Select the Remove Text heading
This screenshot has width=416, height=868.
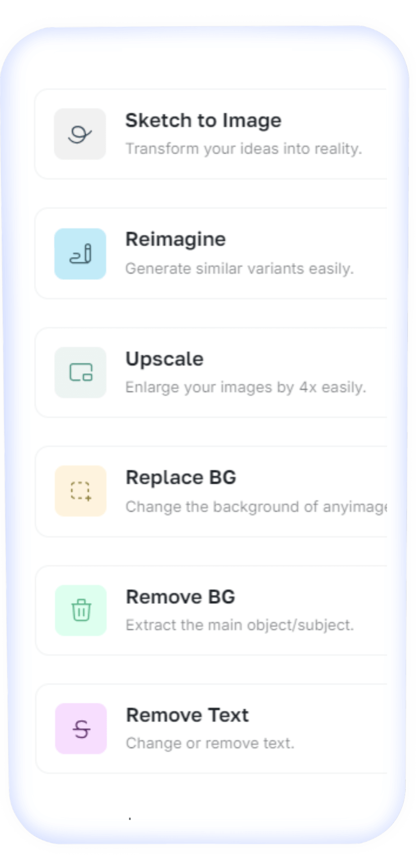[187, 715]
